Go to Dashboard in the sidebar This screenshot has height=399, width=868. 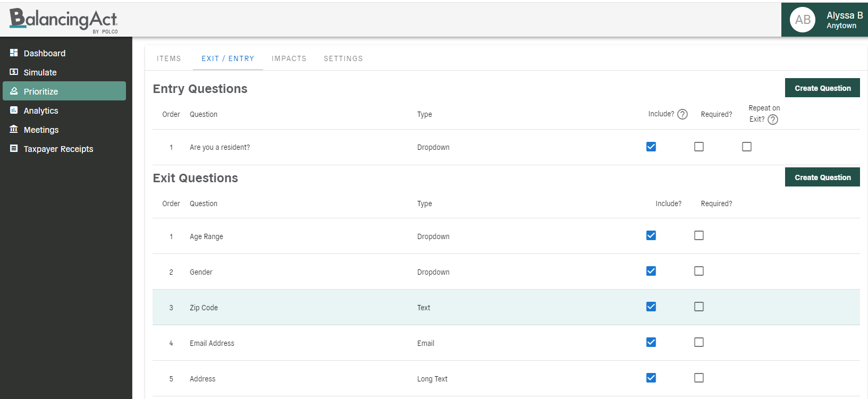pyautogui.click(x=64, y=53)
